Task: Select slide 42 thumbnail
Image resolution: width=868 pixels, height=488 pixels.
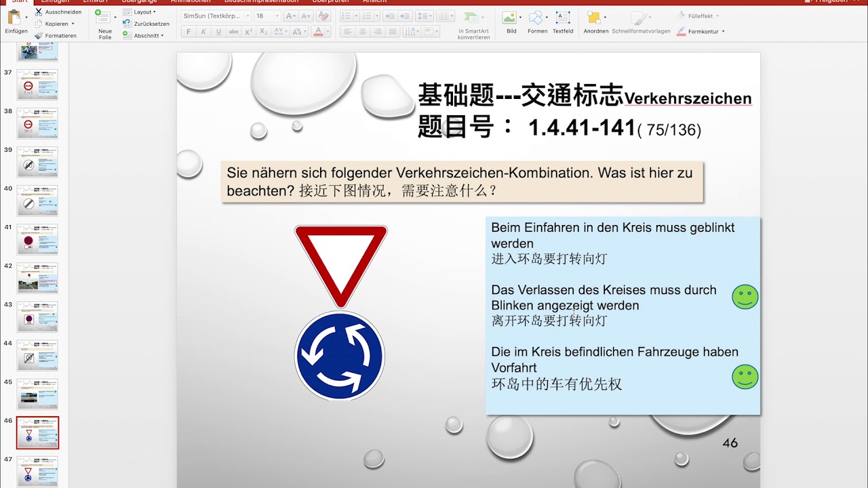Action: point(37,278)
